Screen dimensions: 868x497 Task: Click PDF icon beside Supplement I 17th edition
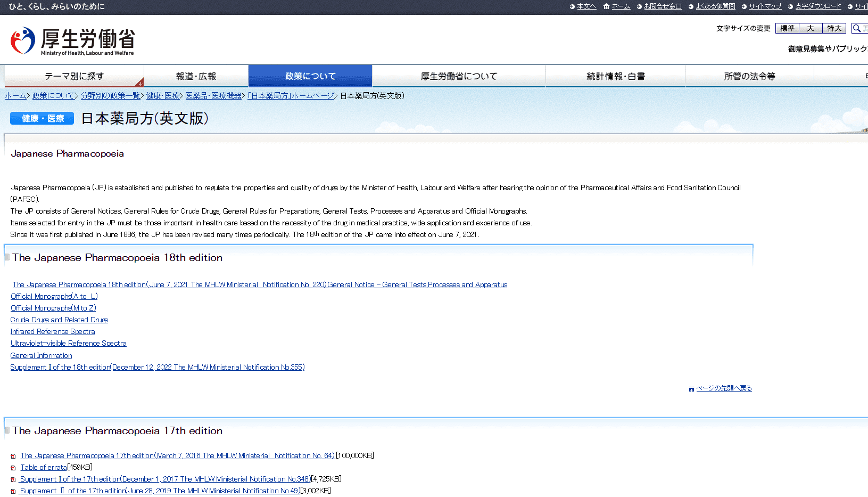click(x=13, y=479)
